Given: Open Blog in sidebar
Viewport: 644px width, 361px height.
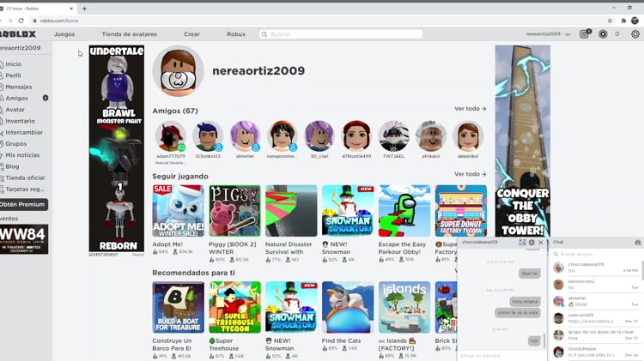Looking at the screenshot, I should (12, 166).
